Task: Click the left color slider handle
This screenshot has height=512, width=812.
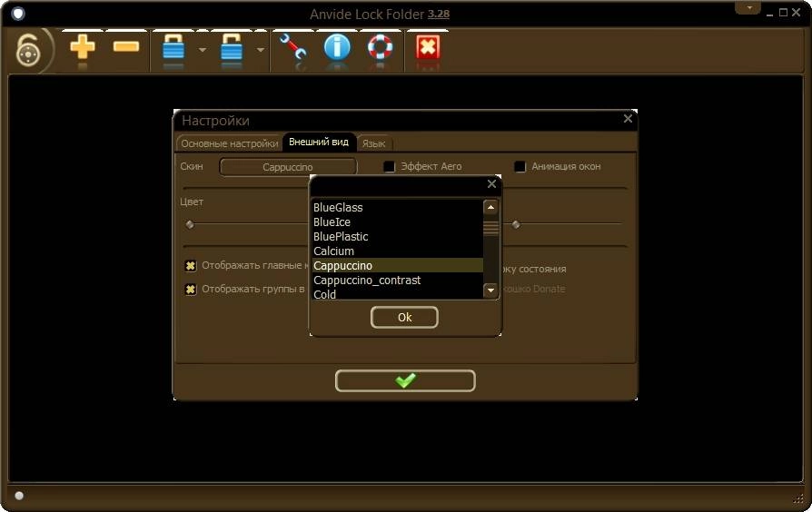Action: 190,224
